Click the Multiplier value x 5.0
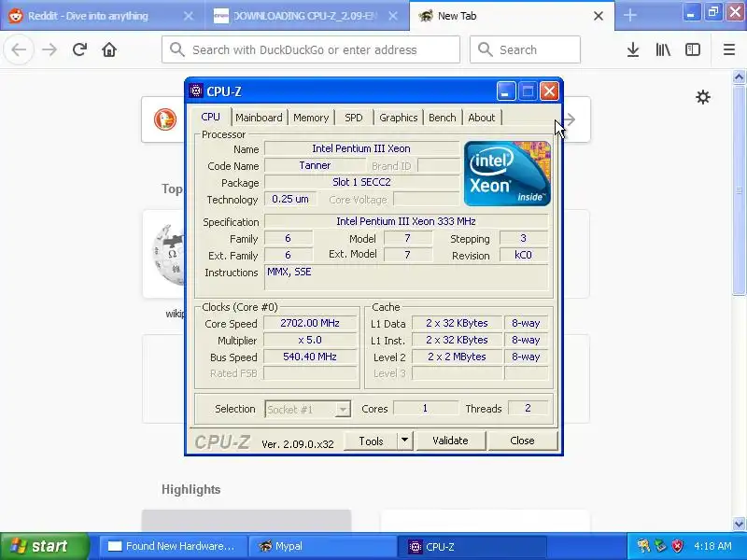The width and height of the screenshot is (747, 560). 310,340
